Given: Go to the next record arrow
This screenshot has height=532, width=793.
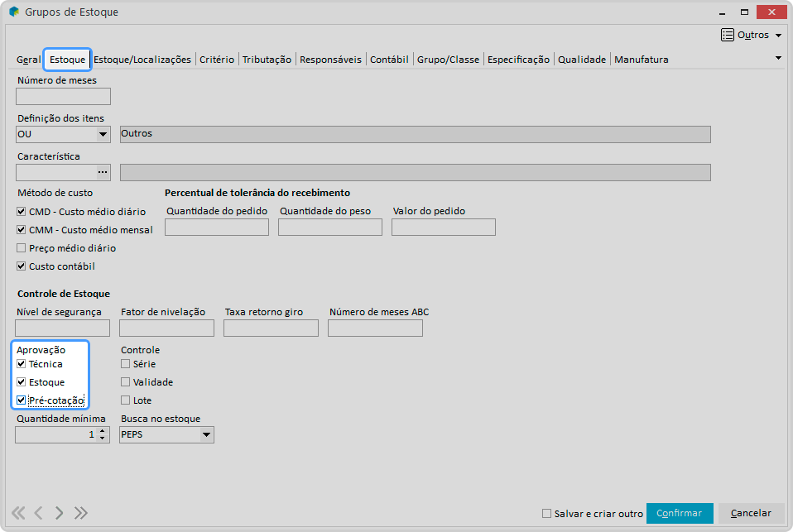Looking at the screenshot, I should tap(59, 513).
